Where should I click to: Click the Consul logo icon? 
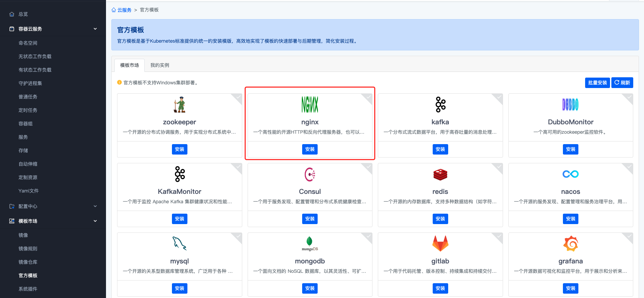coord(310,174)
